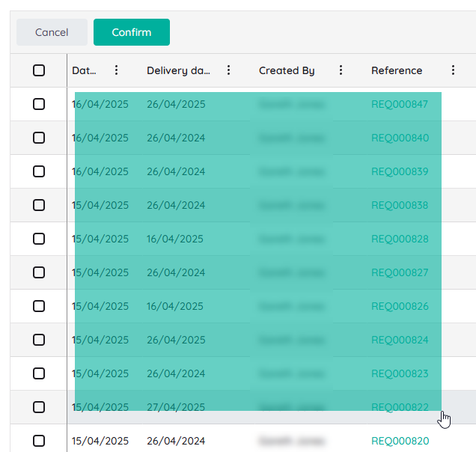Open the Delivery date column options menu
Viewport: 476px width, 452px height.
coord(228,70)
